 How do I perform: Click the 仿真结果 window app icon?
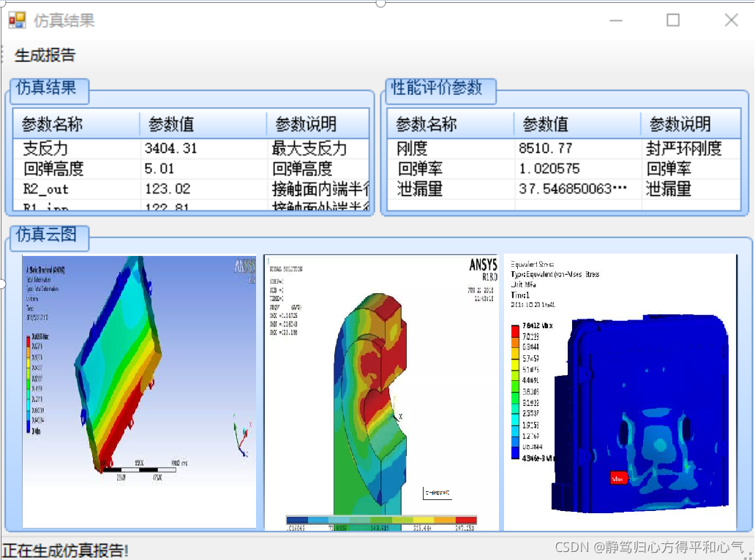click(18, 20)
